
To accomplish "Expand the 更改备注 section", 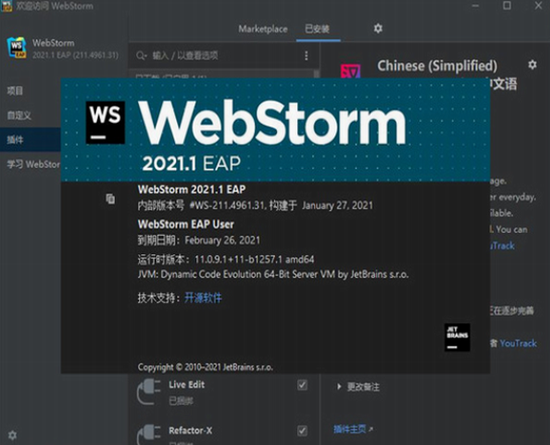I will click(x=358, y=387).
